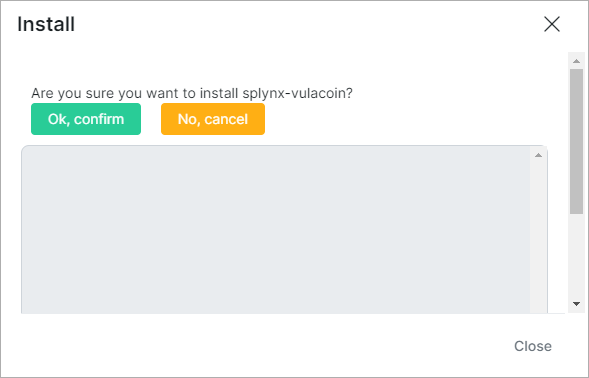This screenshot has width=589, height=378.
Task: Click the dialog scrollbar's down arrow
Action: (577, 304)
